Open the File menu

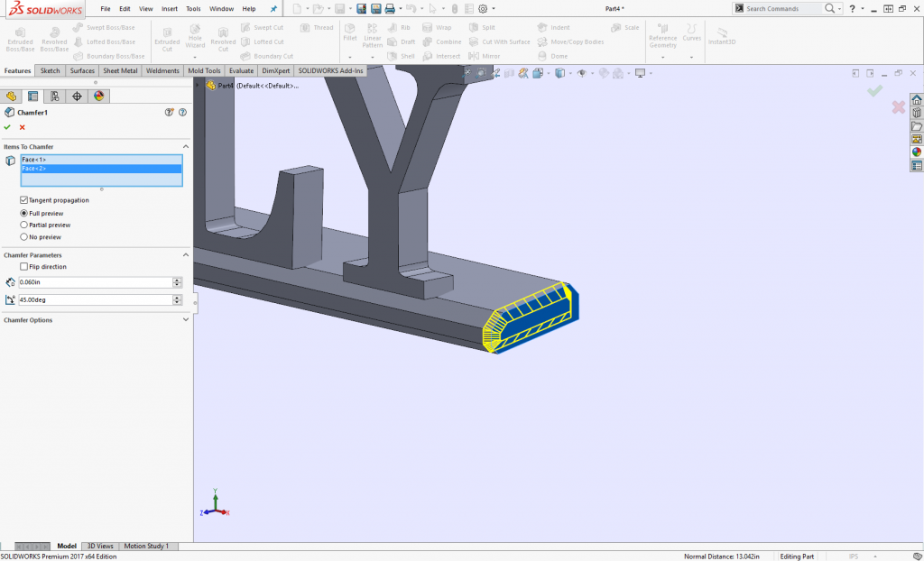click(106, 9)
